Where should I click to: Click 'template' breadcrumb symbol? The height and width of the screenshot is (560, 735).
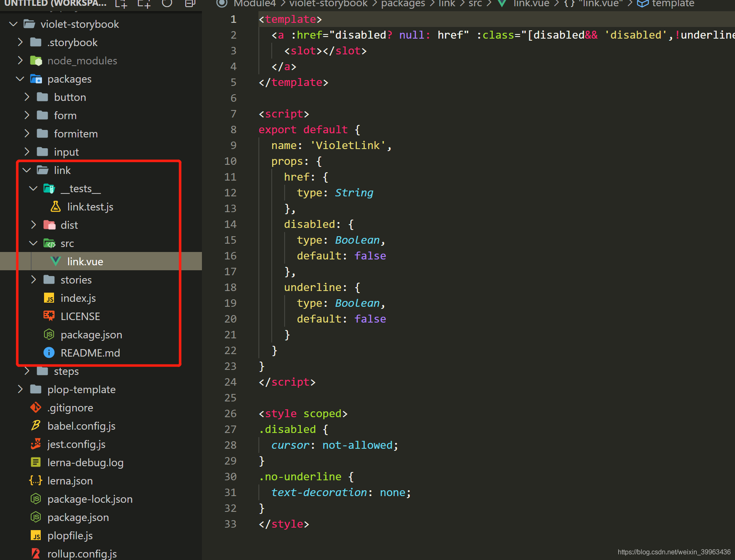click(x=673, y=4)
